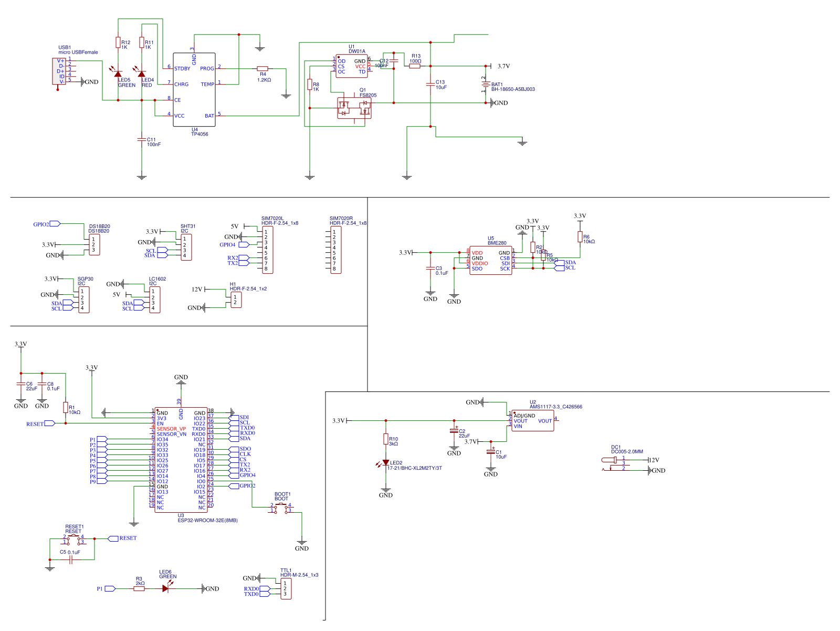Pick capacitor C13 10uF
Image resolution: width=840 pixels, height=631 pixels.
[x=430, y=84]
